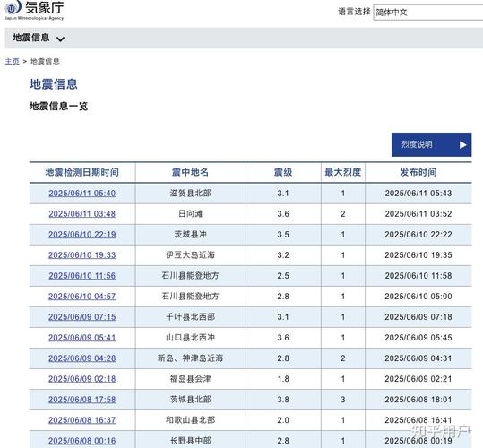Click the 最大烈度 column header
Screen dimensions: 483x448
[343, 172]
